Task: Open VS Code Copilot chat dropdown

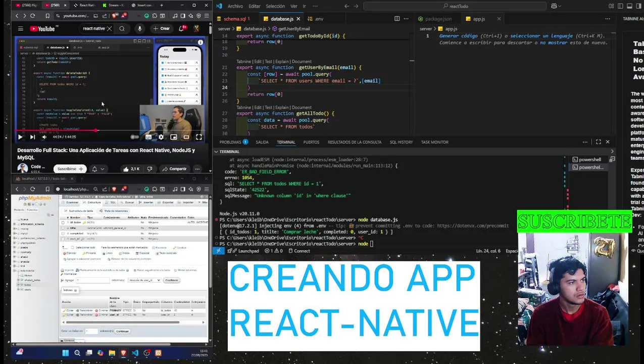Action: coord(556,6)
